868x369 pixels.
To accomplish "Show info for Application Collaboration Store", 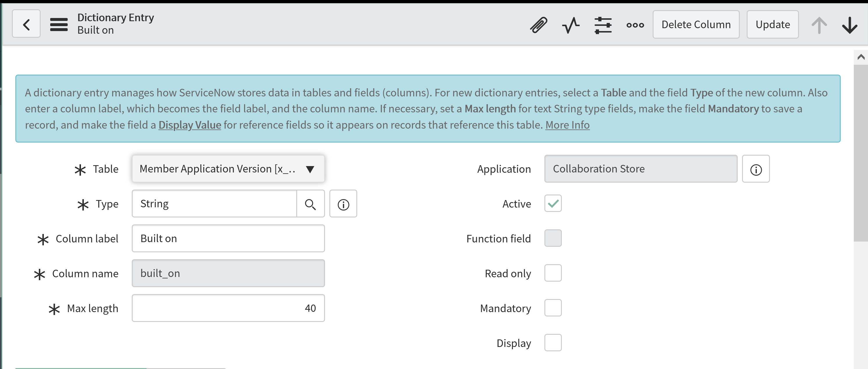I will pyautogui.click(x=755, y=169).
